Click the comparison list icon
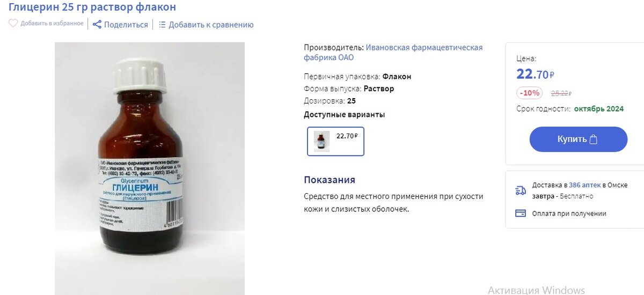Image resolution: width=644 pixels, height=295 pixels. tap(162, 24)
